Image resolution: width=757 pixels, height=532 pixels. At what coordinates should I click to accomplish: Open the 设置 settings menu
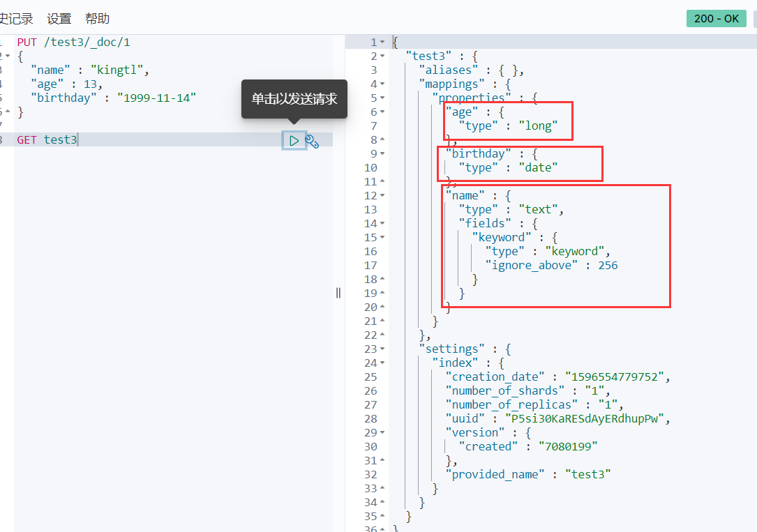pyautogui.click(x=59, y=19)
